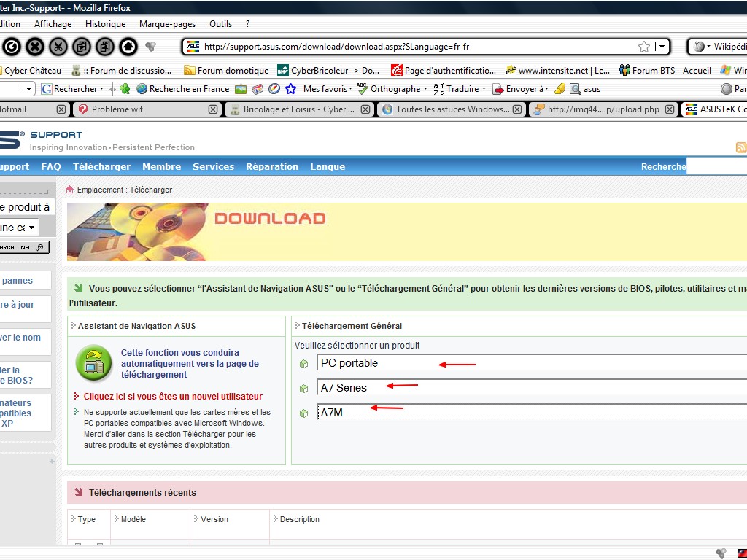The image size is (747, 560).
Task: Open the Marque-pages menu
Action: 168,24
